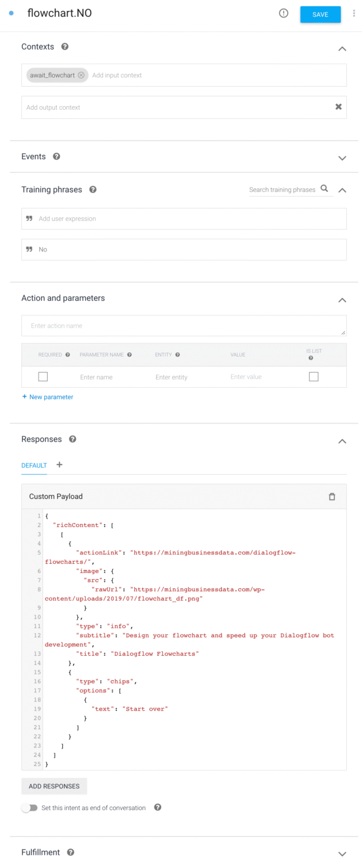Expand the Events section
Screen dimensions: 362x868
pos(342,158)
